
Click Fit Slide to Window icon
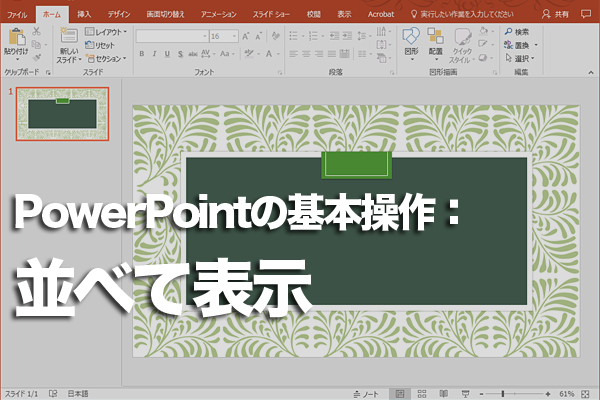585,393
